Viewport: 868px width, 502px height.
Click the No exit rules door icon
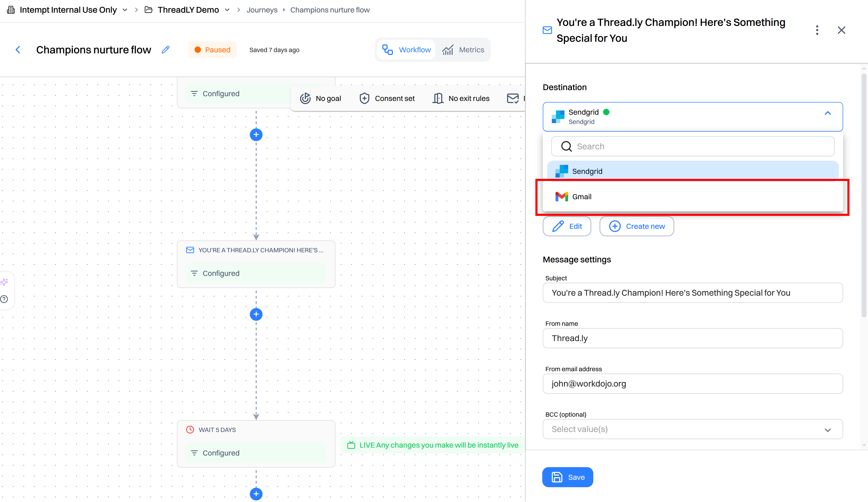tap(438, 99)
